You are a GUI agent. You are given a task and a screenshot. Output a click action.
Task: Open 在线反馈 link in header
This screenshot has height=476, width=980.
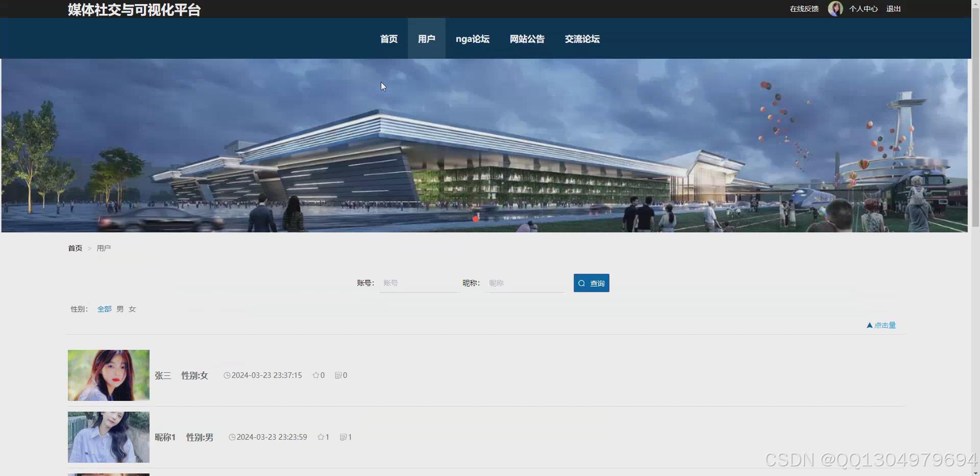click(804, 9)
